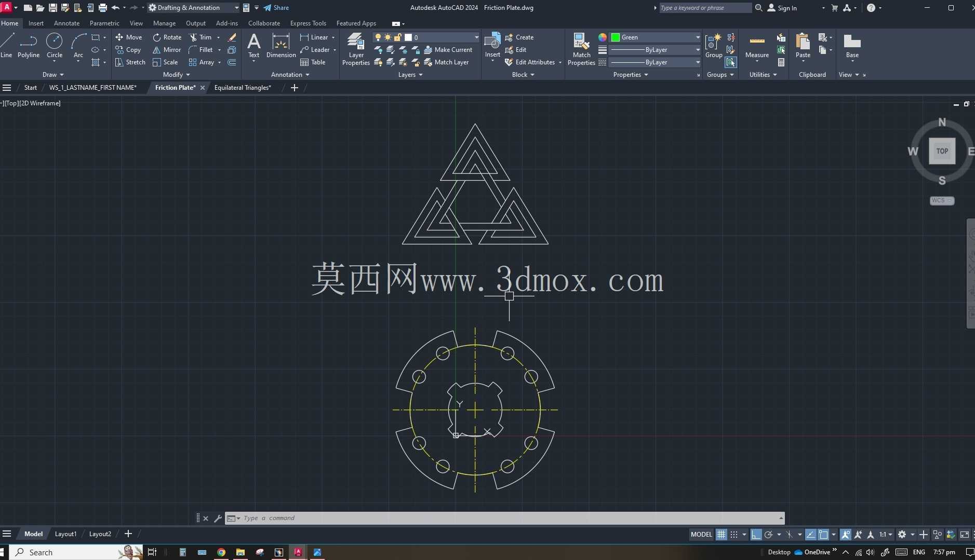Click the Measure tool
Viewport: 975px width, 560px height.
point(757,46)
